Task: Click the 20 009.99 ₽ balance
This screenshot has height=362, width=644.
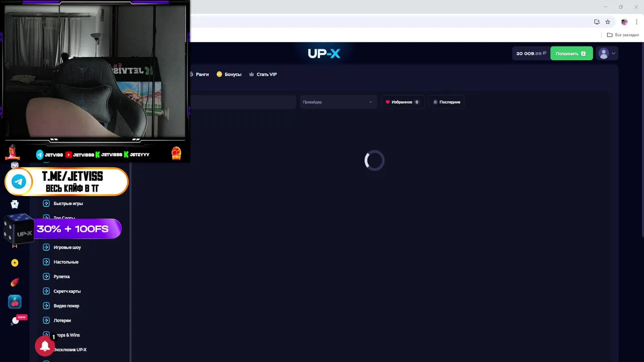Action: click(x=531, y=53)
